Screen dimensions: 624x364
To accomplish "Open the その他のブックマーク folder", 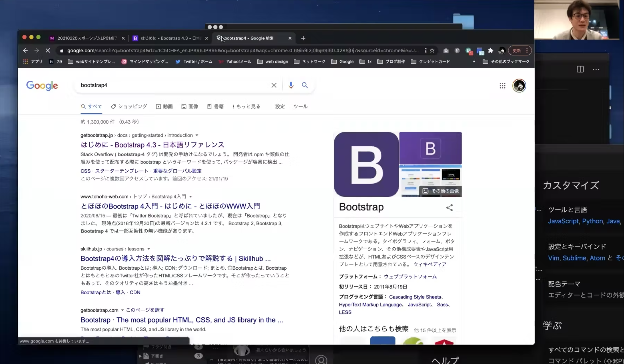I will [506, 61].
